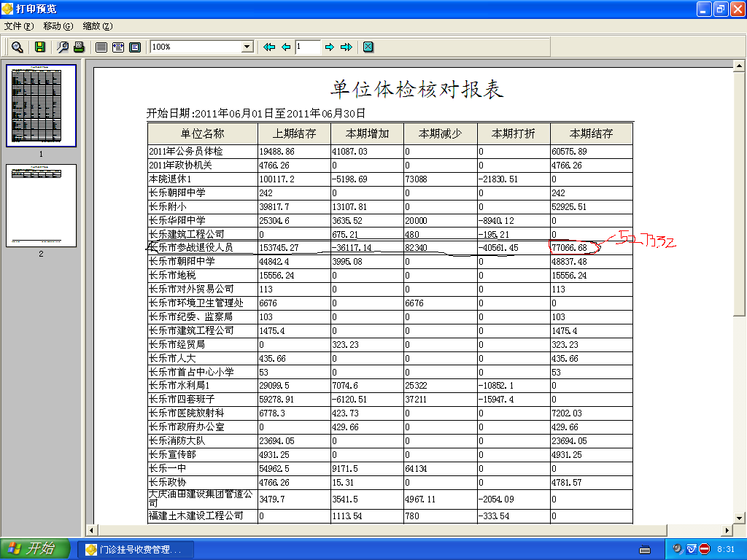Click horizontal scrollbar right arrow
This screenshot has height=560, width=747.
click(x=727, y=530)
